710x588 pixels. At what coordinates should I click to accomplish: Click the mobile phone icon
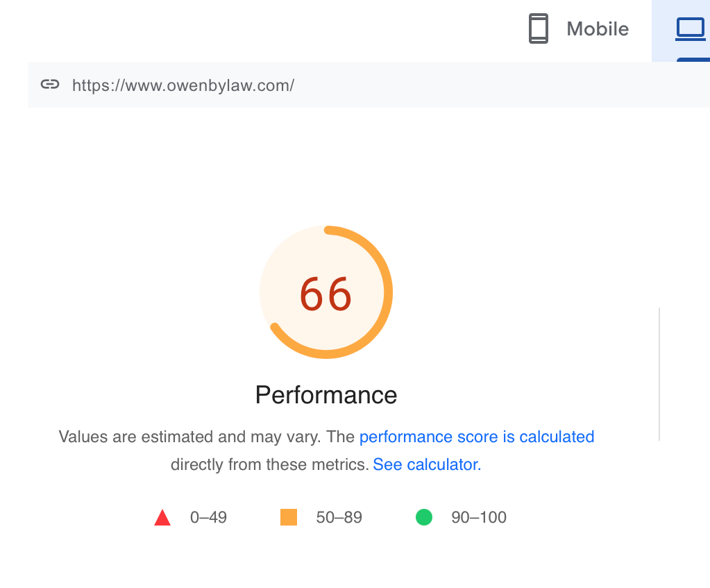(x=539, y=28)
